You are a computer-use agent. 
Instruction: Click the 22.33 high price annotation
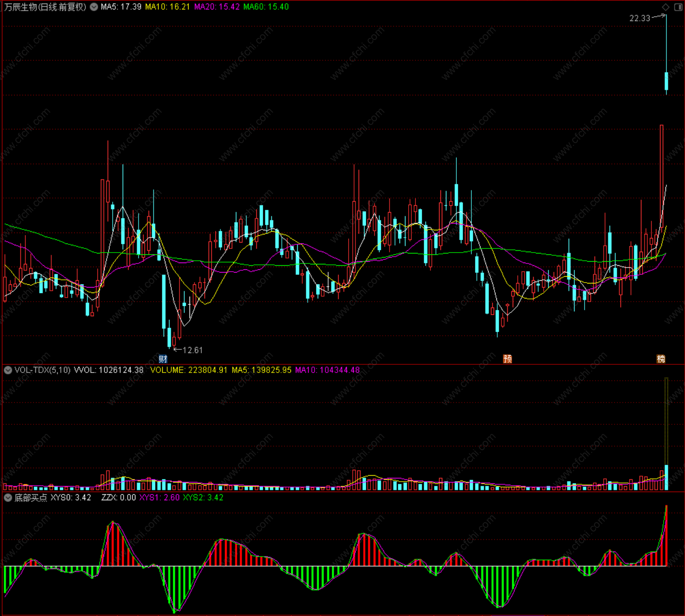tap(640, 18)
